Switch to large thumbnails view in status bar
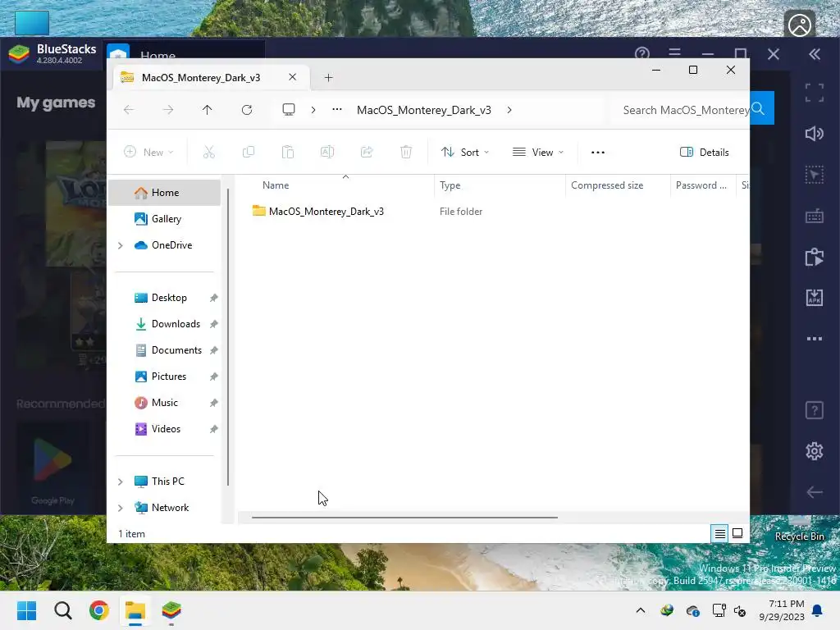 737,533
